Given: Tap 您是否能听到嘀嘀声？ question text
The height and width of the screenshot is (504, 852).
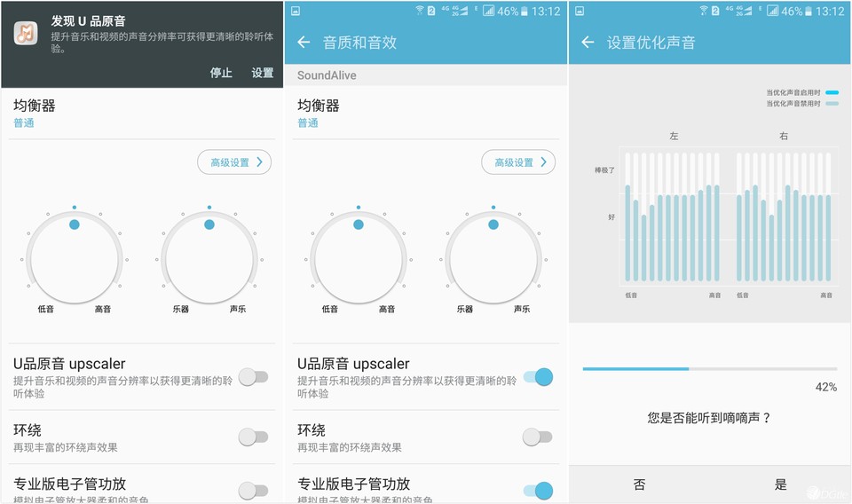Looking at the screenshot, I should [709, 418].
